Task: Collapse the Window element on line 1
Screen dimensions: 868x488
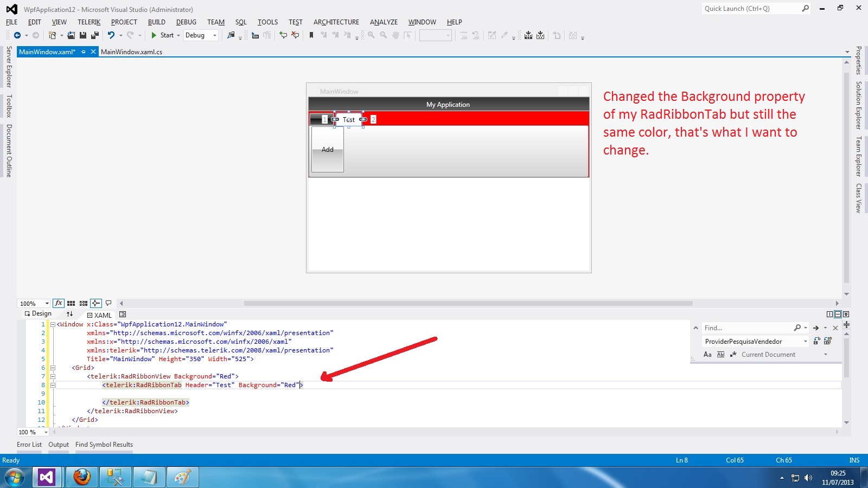Action: coord(53,324)
